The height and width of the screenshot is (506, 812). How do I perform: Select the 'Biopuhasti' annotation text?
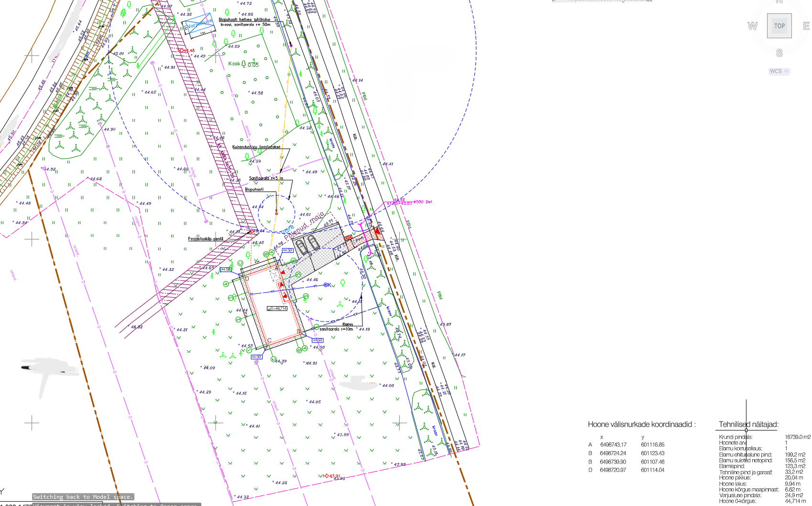coord(254,189)
